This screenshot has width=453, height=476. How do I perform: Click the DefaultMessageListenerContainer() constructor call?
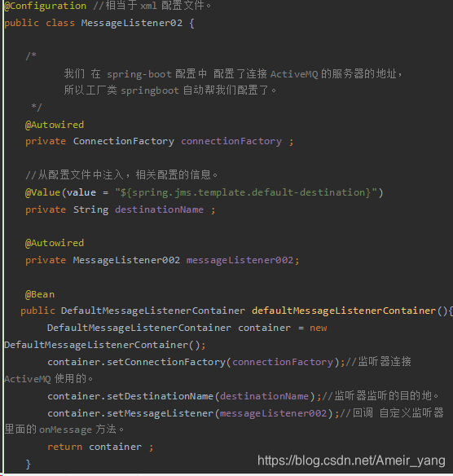click(104, 345)
